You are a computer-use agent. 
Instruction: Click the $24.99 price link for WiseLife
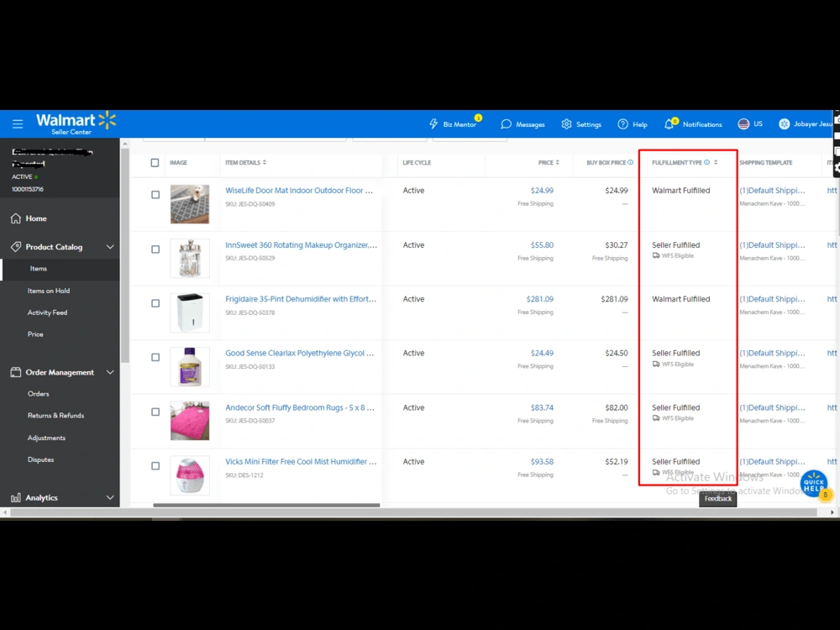pyautogui.click(x=542, y=190)
